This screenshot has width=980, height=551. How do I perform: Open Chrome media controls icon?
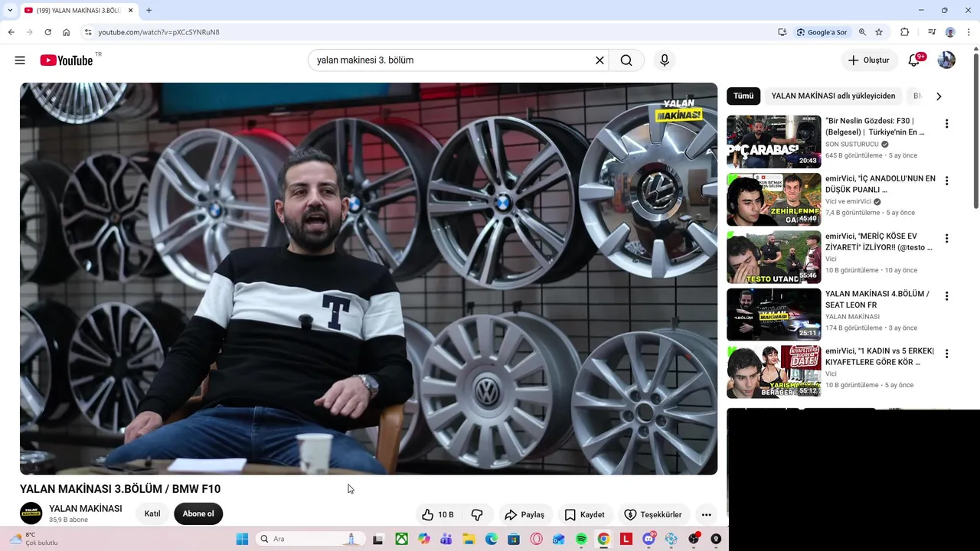click(932, 32)
